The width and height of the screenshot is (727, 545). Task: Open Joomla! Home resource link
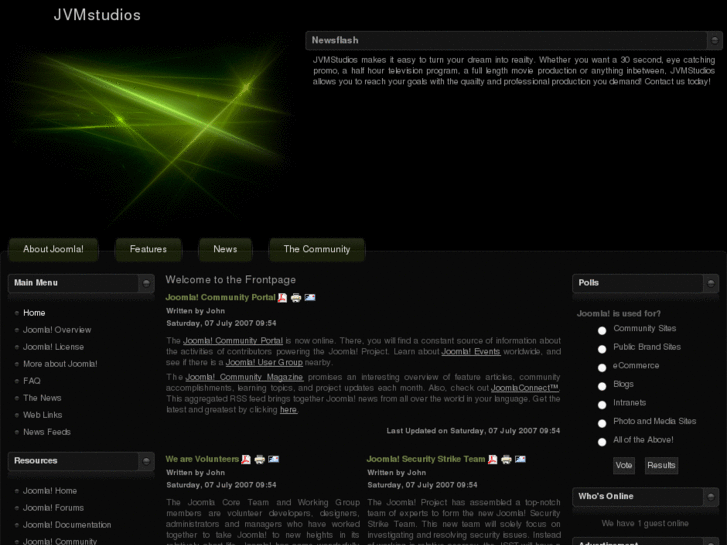point(50,491)
